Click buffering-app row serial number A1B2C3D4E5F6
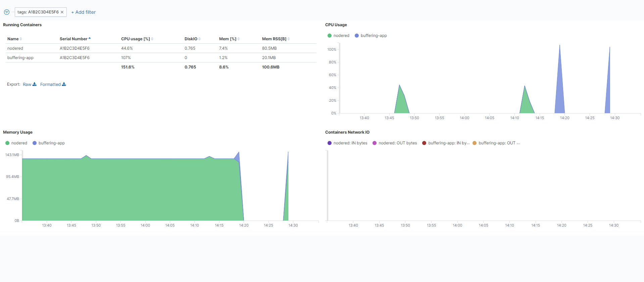644x282 pixels. tap(75, 58)
